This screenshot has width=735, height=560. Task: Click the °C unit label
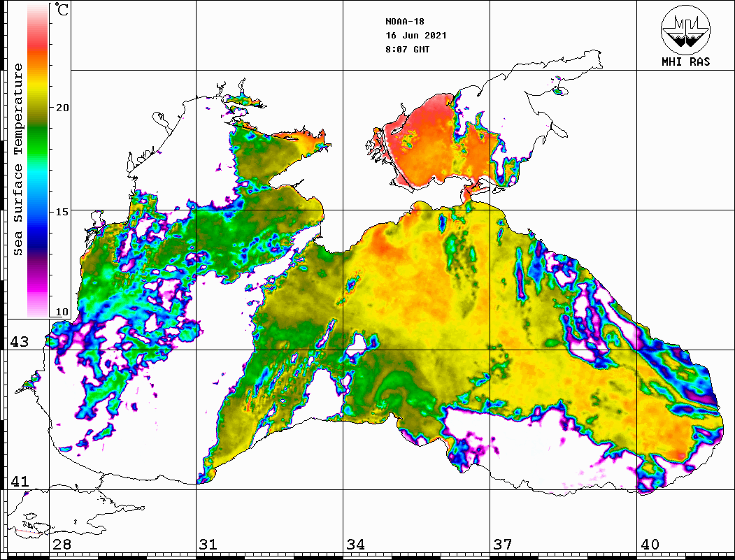[x=61, y=9]
